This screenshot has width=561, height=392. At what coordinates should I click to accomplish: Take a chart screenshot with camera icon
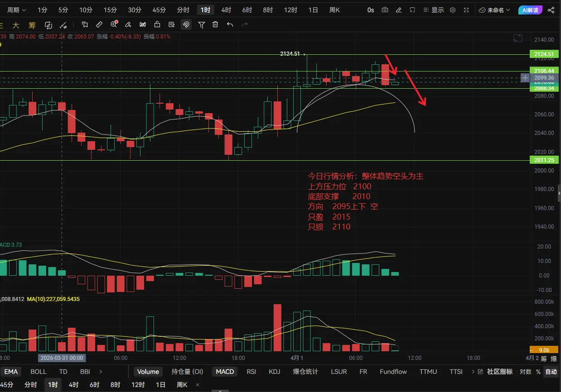(385, 10)
